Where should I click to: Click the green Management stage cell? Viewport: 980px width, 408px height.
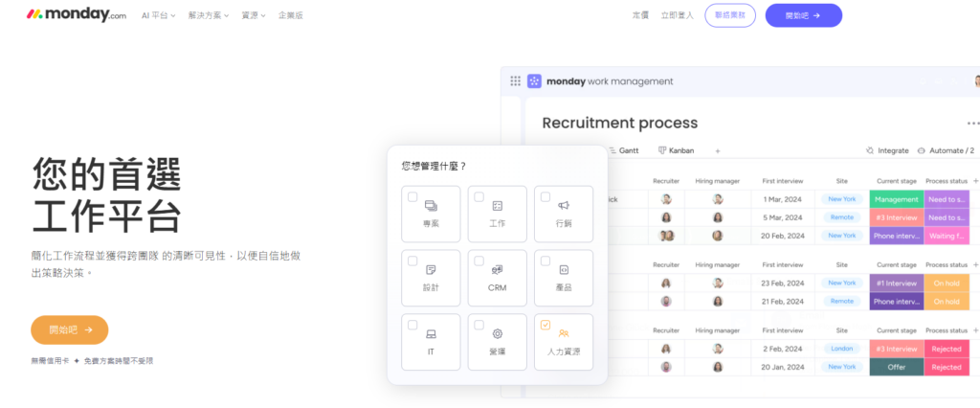(896, 199)
